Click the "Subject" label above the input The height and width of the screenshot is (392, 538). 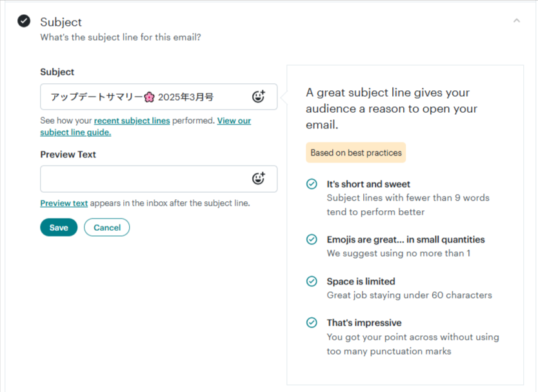(57, 72)
